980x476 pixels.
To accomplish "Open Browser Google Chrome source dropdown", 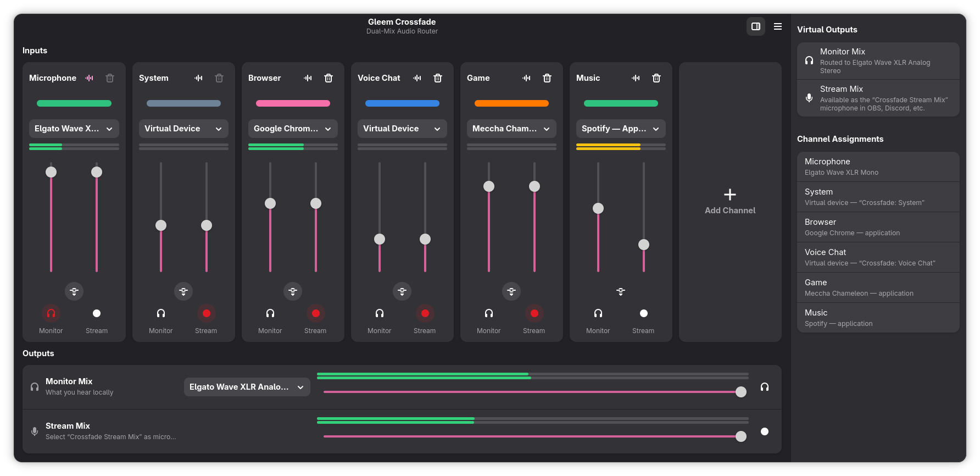I will click(293, 129).
